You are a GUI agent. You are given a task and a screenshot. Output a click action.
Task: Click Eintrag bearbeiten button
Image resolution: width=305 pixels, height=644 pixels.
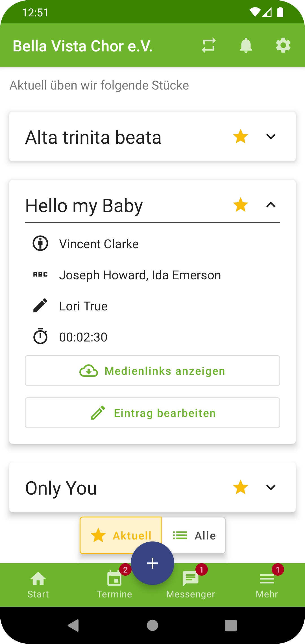tap(152, 413)
